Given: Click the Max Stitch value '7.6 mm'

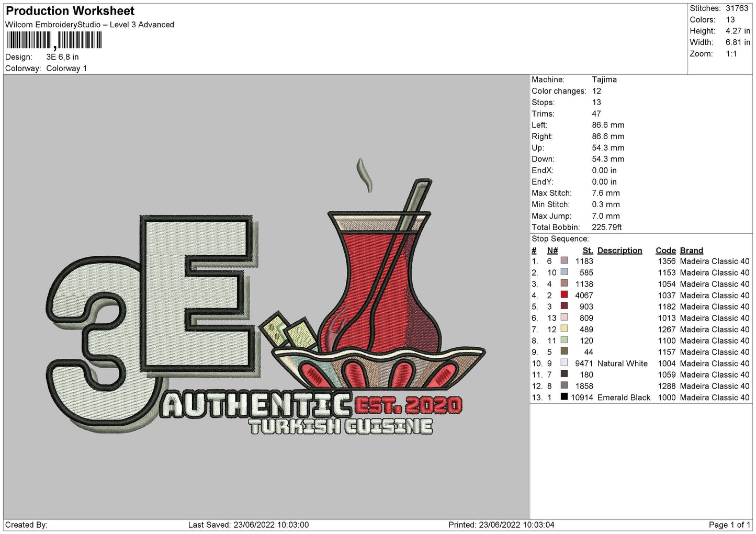Looking at the screenshot, I should 606,193.
